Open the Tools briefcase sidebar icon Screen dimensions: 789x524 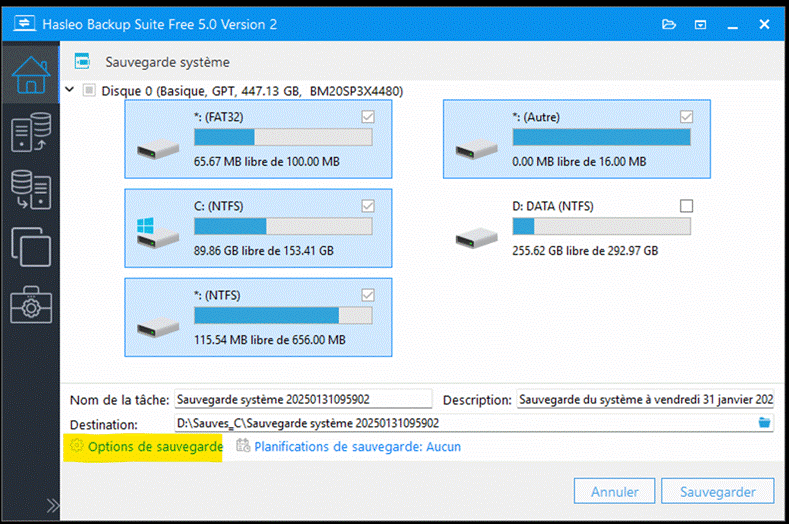coord(31,305)
